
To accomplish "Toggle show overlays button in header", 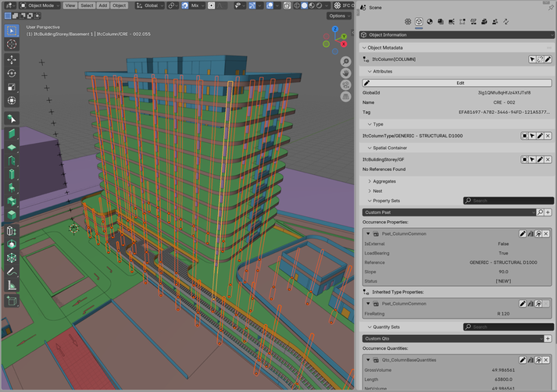I will (270, 5).
